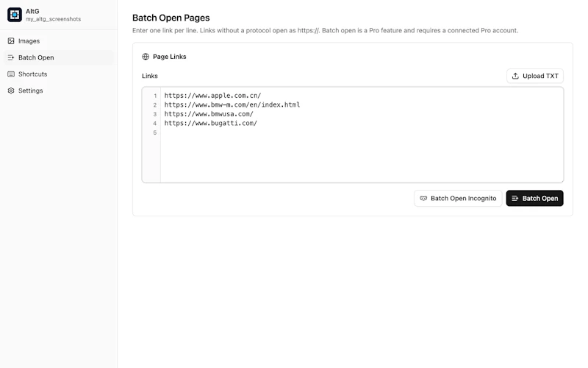This screenshot has width=588, height=368.
Task: Click the Upload TXT label
Action: [540, 76]
